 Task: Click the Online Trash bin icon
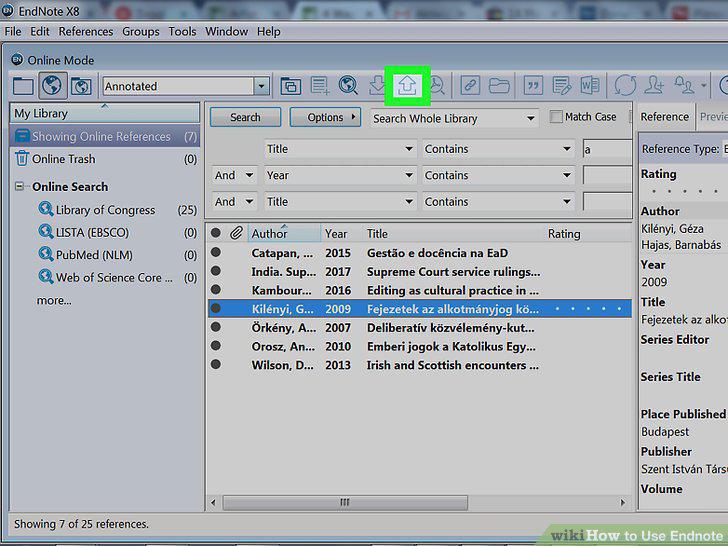(x=22, y=158)
